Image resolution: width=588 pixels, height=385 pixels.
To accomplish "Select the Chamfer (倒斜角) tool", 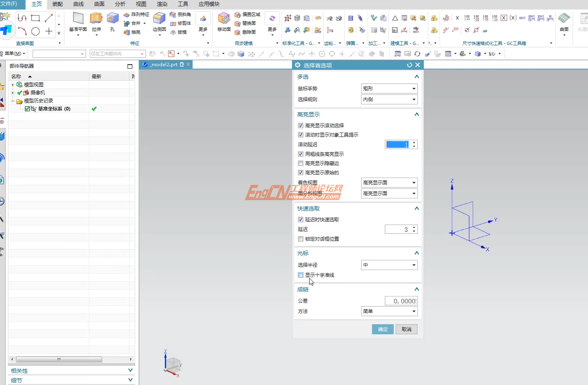I will [x=180, y=14].
